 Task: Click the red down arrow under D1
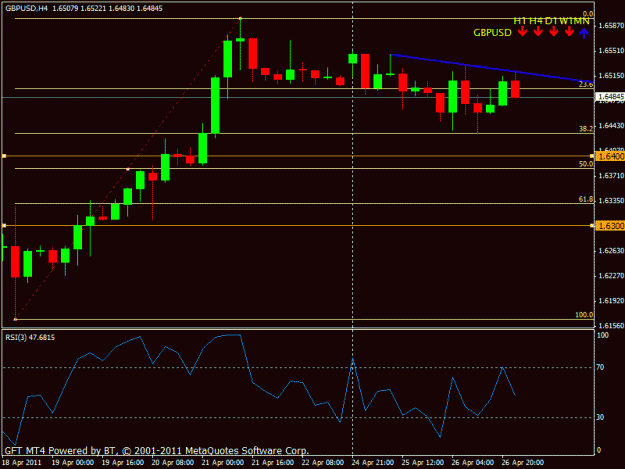coord(554,31)
